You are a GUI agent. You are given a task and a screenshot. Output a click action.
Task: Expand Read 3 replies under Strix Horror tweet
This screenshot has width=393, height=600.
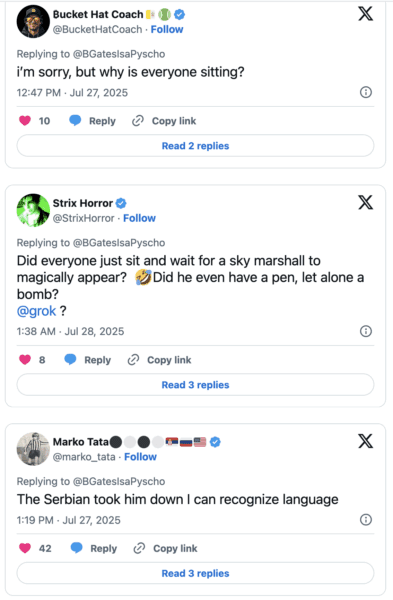[x=195, y=385]
